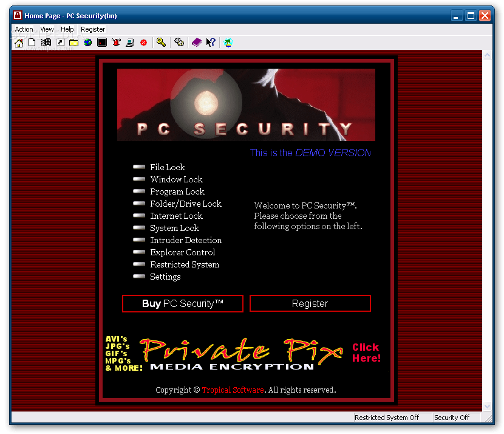Open File Lock via its toolbar icon
504x434 pixels.
32,42
